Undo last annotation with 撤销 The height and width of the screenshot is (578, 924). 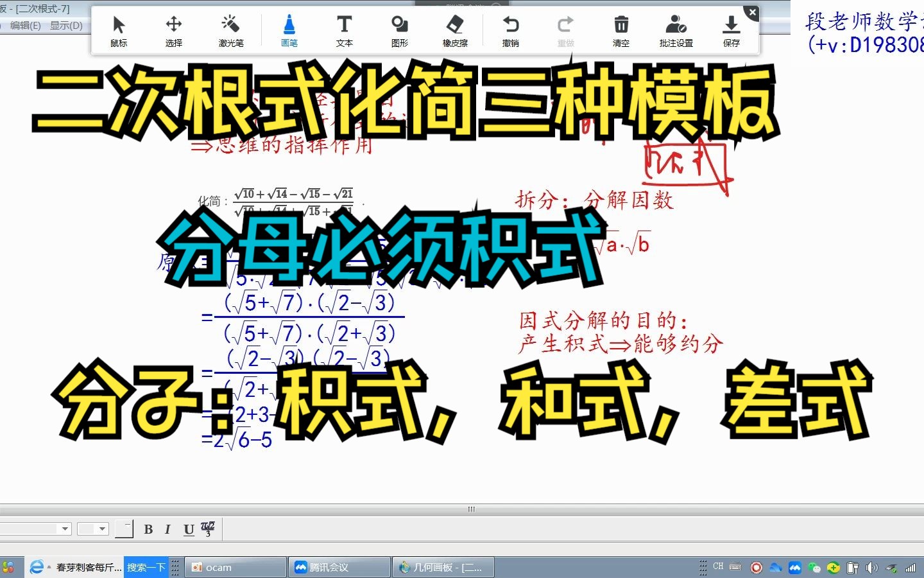tap(510, 30)
